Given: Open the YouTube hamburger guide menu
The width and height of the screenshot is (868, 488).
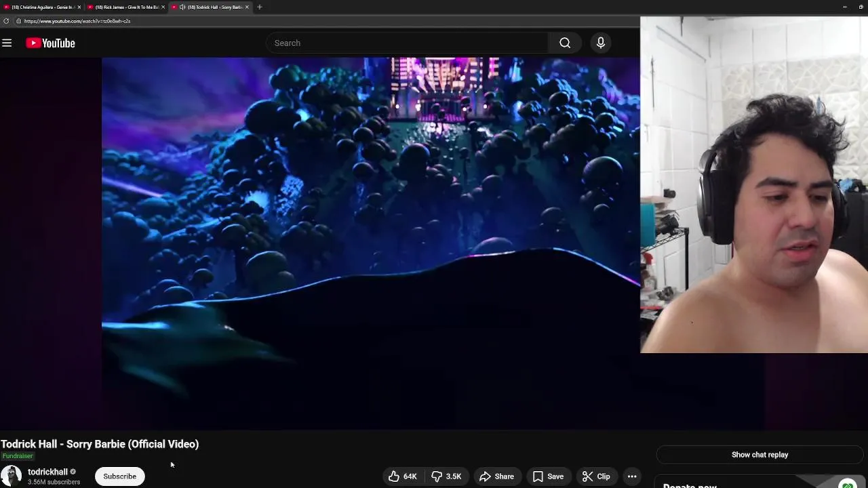Looking at the screenshot, I should [7, 43].
